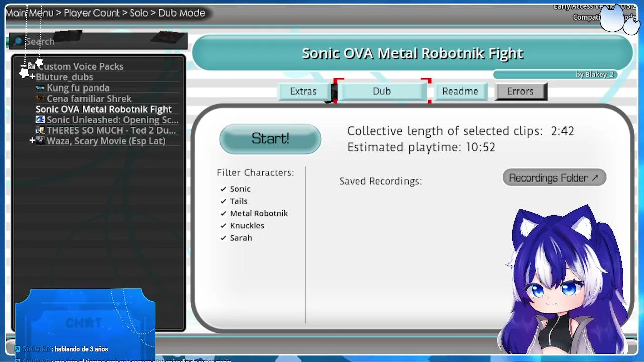
Task: Choose Sonic Unleashed: Opening Sc... pack
Action: pos(113,120)
